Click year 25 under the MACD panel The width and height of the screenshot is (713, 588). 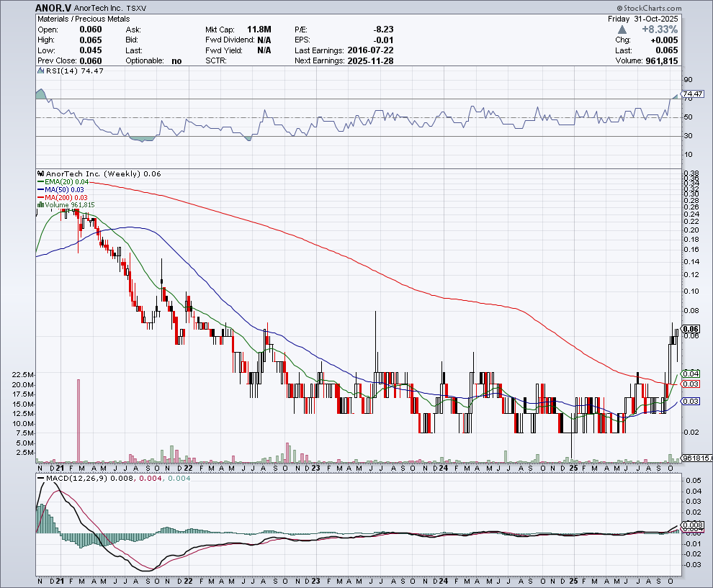[x=573, y=581]
